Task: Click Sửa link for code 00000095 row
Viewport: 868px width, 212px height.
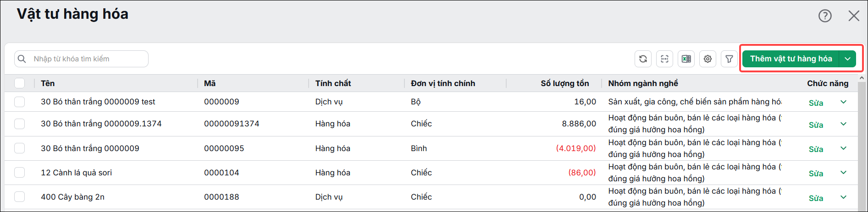Action: click(x=816, y=149)
